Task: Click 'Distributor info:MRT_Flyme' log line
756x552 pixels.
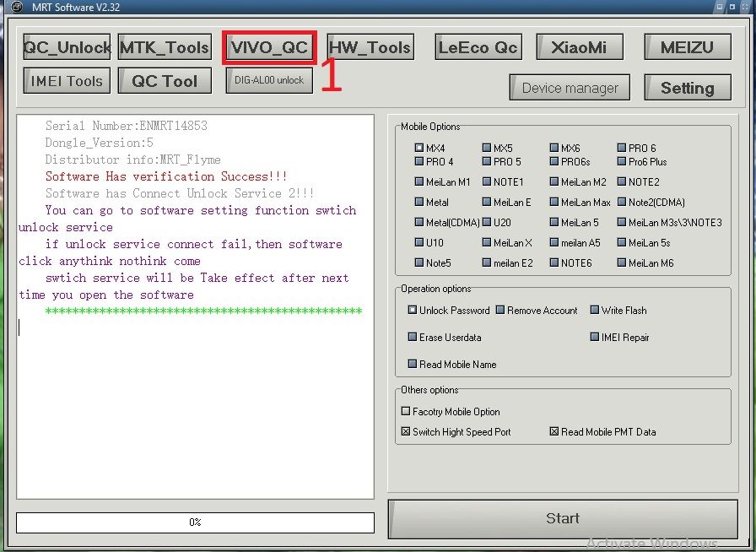Action: tap(133, 160)
